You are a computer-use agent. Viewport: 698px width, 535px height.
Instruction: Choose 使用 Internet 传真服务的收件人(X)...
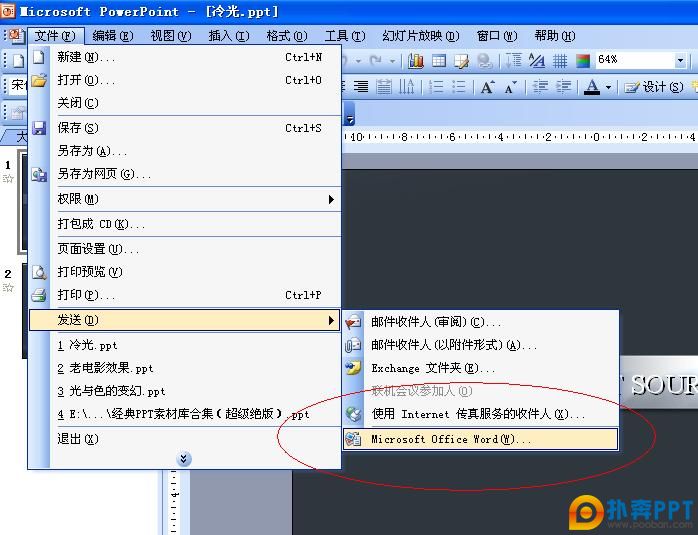click(x=481, y=414)
